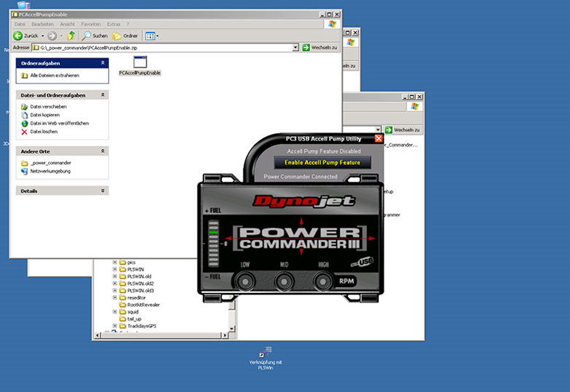Image resolution: width=570 pixels, height=392 pixels.
Task: Open the PCAccellPumpEnable file icon
Action: tap(140, 64)
